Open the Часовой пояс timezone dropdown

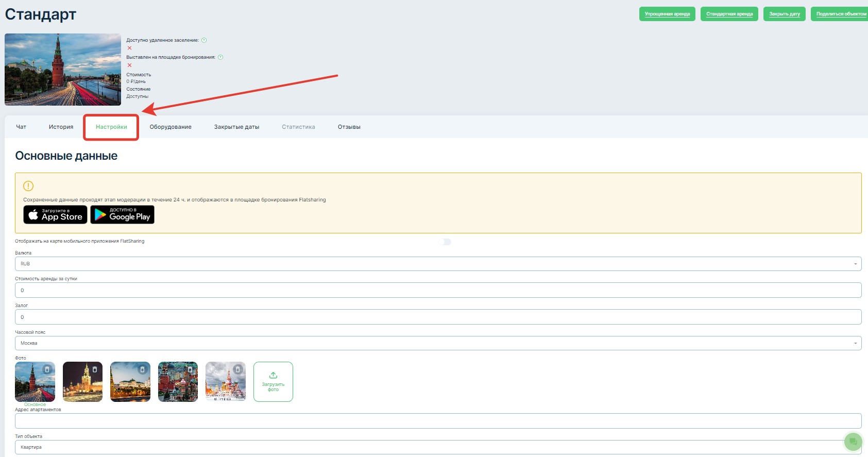(438, 343)
